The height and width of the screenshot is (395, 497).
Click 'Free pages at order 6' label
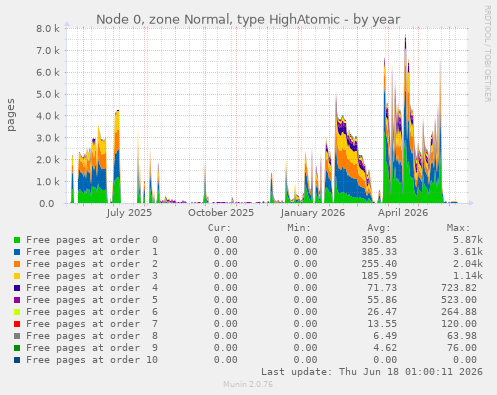point(92,312)
